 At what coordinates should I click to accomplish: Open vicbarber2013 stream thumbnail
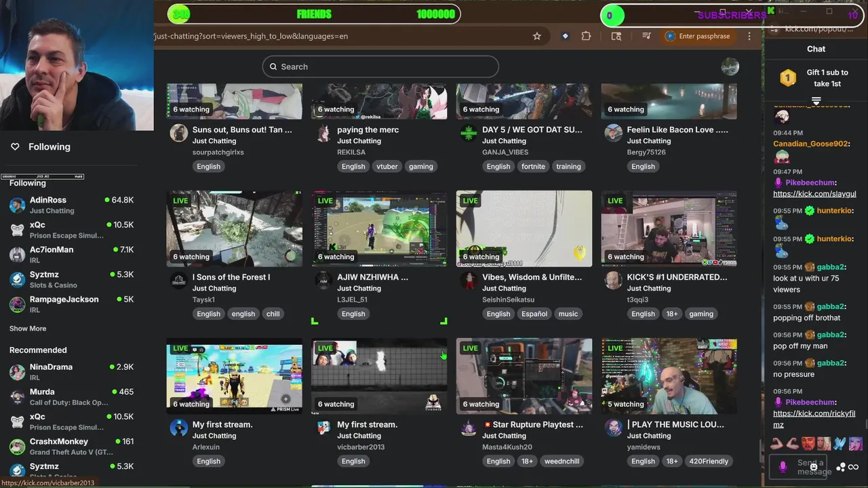pos(379,376)
